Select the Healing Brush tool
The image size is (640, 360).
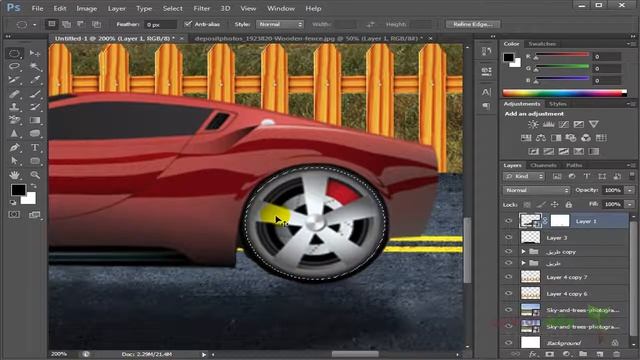(x=14, y=94)
